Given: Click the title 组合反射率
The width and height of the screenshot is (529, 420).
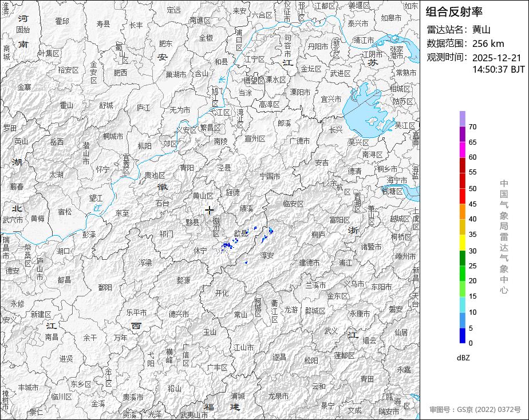Looking at the screenshot, I should tap(454, 12).
